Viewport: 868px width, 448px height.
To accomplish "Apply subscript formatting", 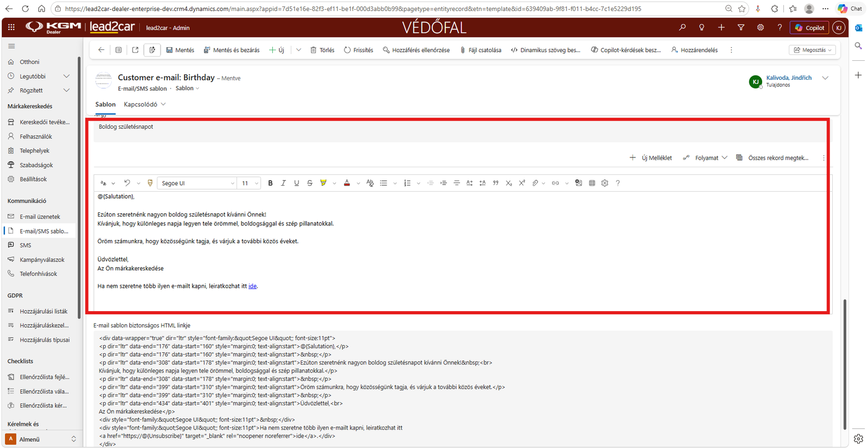I will [509, 183].
